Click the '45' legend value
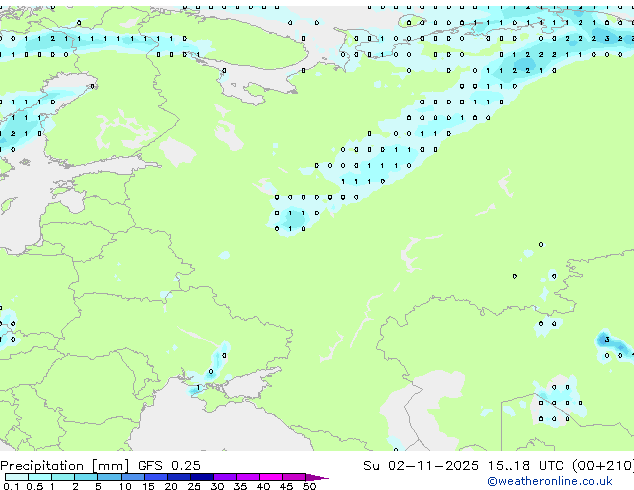Image resolution: width=634 pixels, height=490 pixels. (286, 486)
